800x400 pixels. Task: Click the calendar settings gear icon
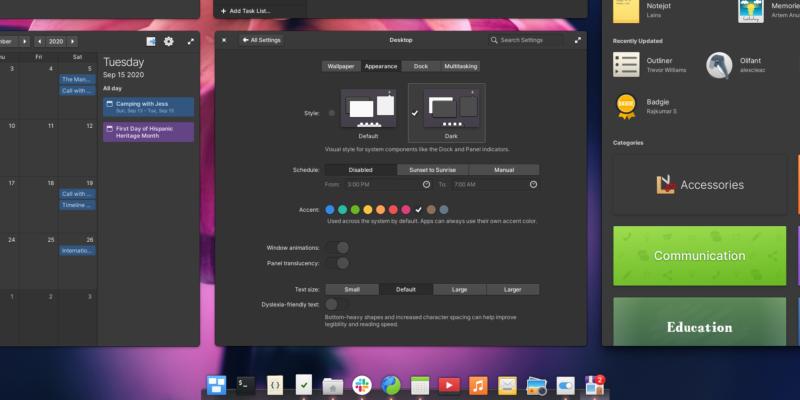169,41
